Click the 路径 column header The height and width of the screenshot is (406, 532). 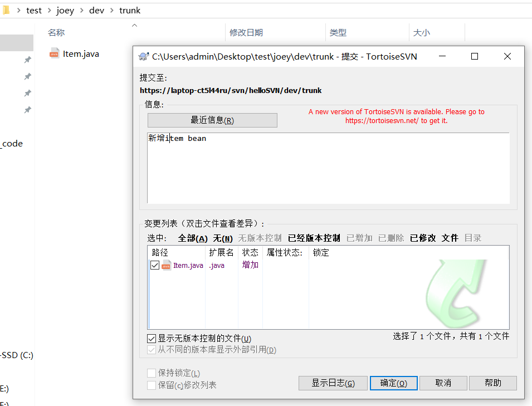pos(177,253)
